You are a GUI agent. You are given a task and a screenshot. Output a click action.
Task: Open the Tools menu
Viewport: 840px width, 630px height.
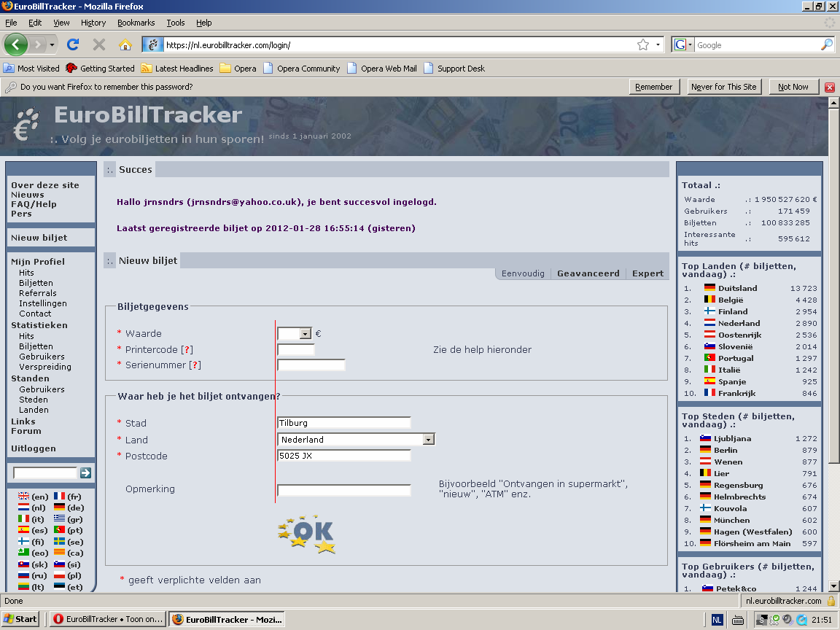pyautogui.click(x=175, y=23)
